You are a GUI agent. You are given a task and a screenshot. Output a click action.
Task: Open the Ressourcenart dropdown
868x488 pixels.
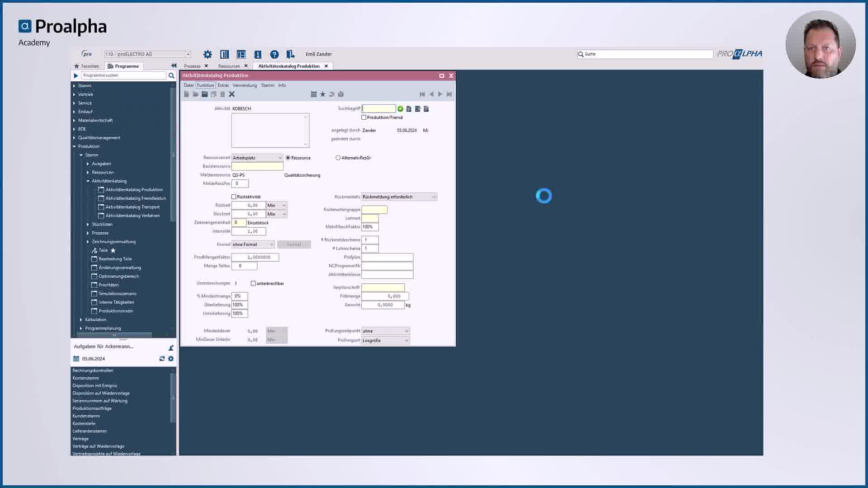[280, 158]
